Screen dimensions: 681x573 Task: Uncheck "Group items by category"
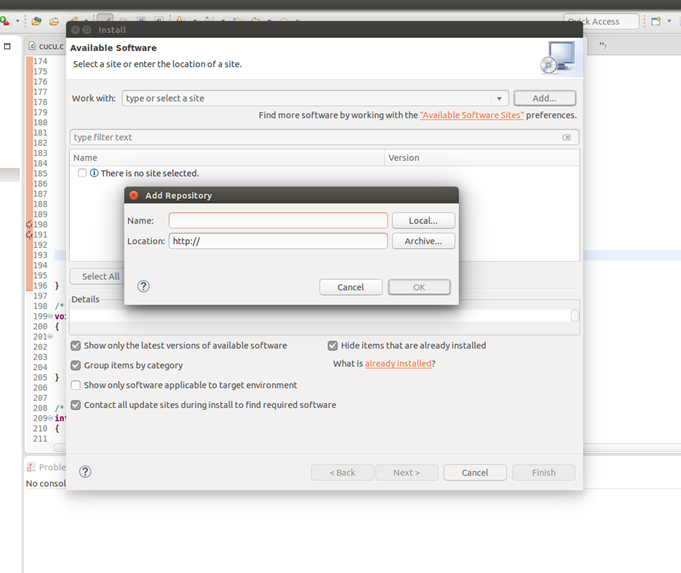[76, 366]
